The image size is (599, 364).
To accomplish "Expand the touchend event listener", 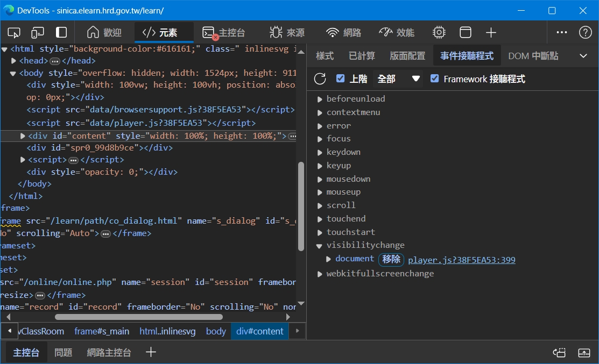I will click(320, 219).
